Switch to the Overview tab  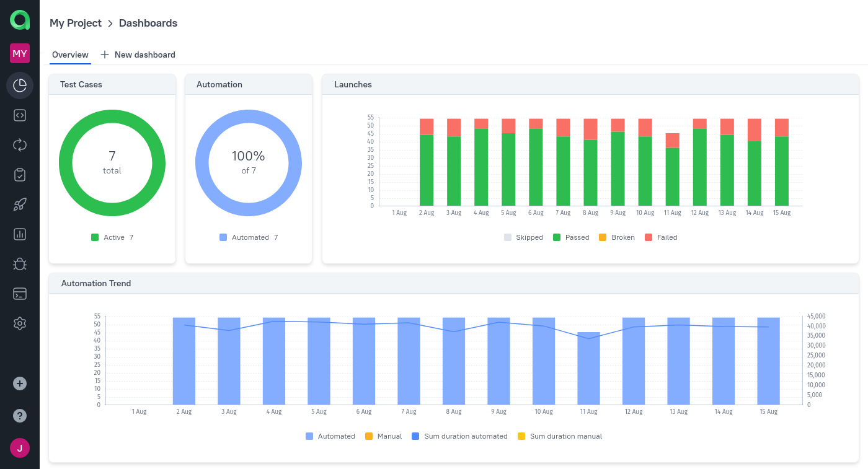[70, 55]
